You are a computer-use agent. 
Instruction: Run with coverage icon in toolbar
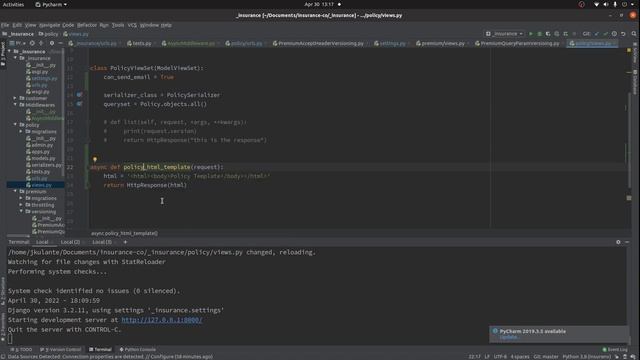pyautogui.click(x=548, y=34)
